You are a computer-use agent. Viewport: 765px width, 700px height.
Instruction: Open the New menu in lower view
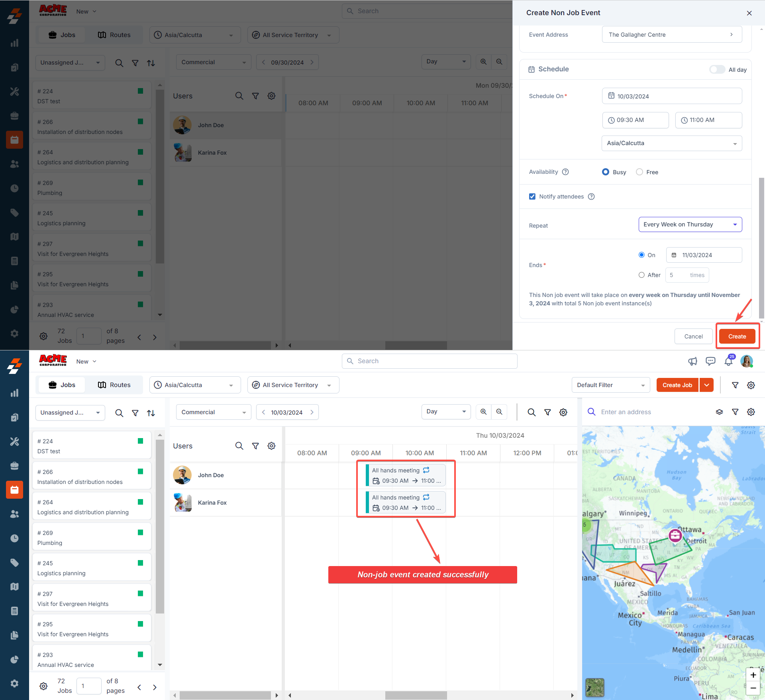[86, 362]
